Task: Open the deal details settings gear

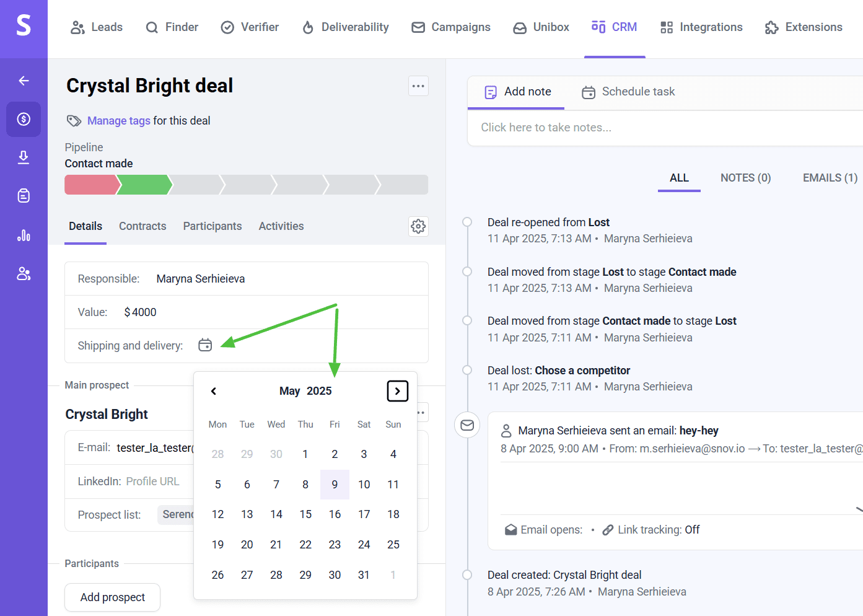Action: pyautogui.click(x=418, y=226)
